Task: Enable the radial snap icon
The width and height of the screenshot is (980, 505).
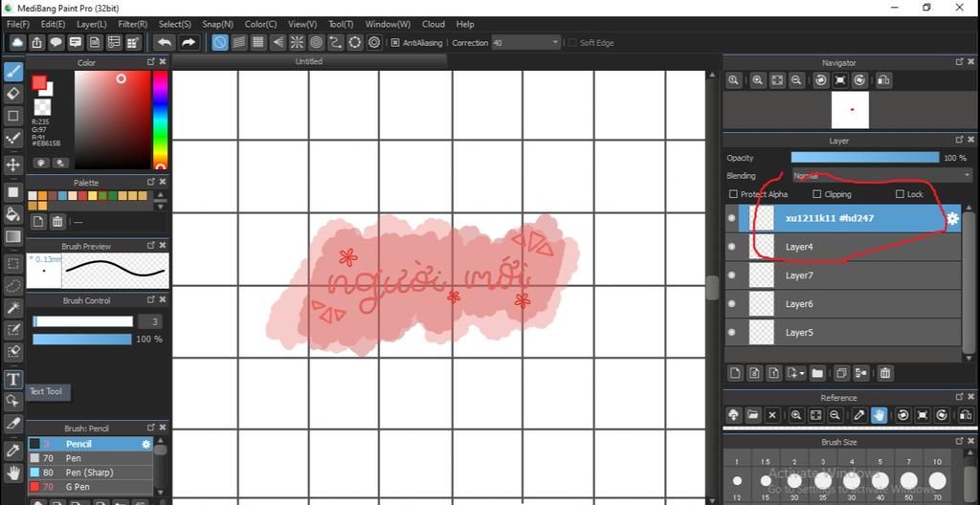Action: tap(297, 42)
